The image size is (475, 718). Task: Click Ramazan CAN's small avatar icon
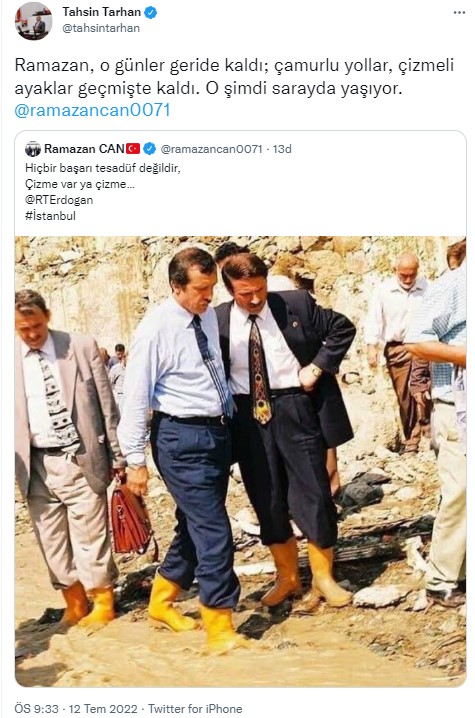(x=33, y=149)
